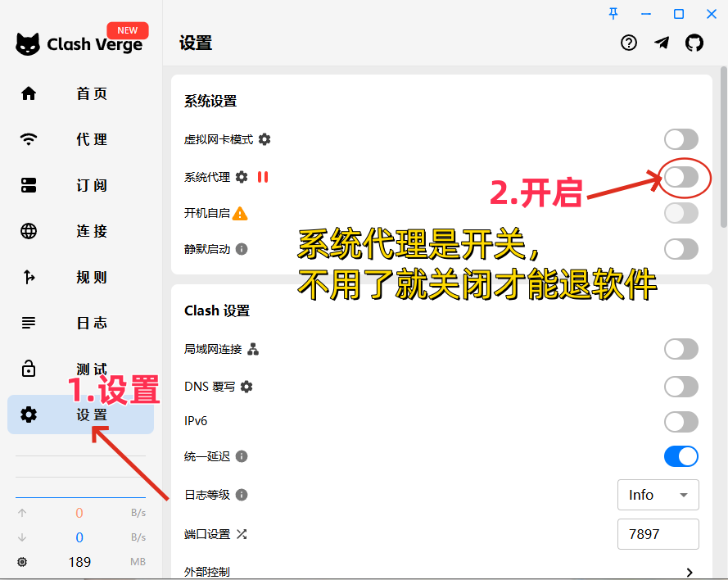Viewport: 728px width, 580px height.
Task: Open the system proxy gear settings
Action: (242, 177)
